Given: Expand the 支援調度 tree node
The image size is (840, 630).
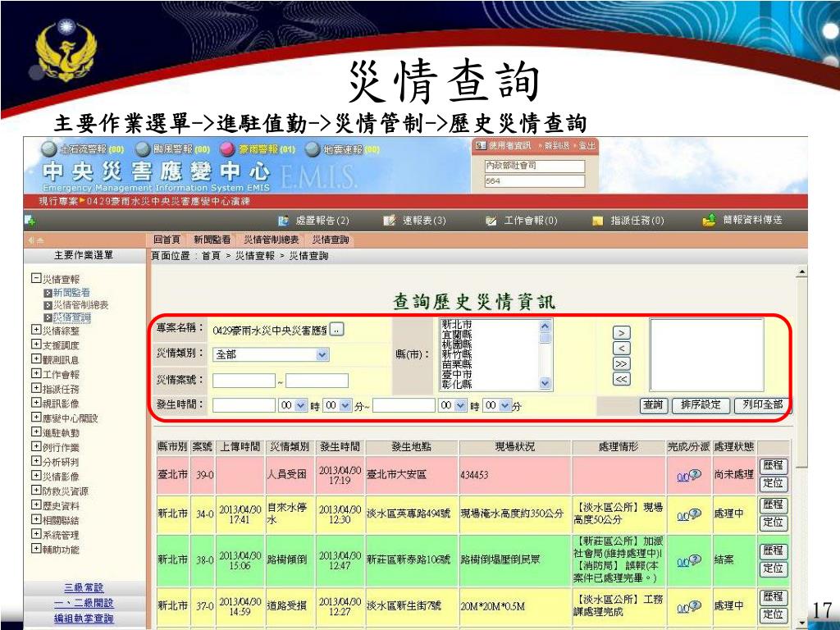Looking at the screenshot, I should coord(36,345).
